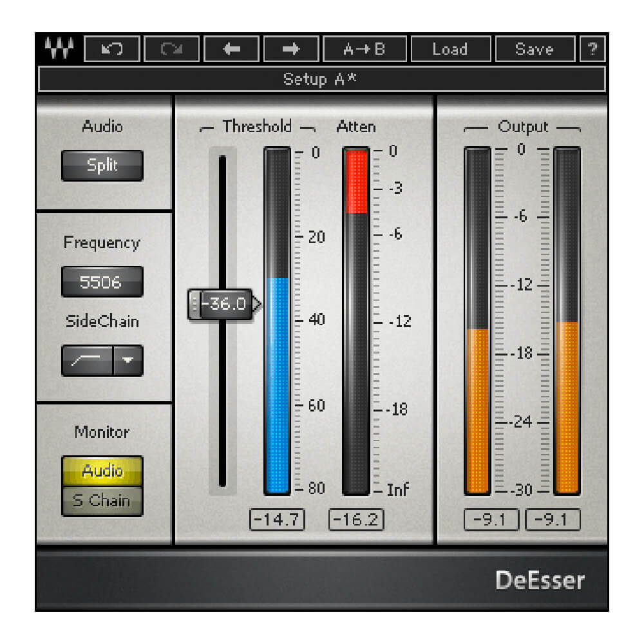Click the Monitor label

(x=102, y=432)
